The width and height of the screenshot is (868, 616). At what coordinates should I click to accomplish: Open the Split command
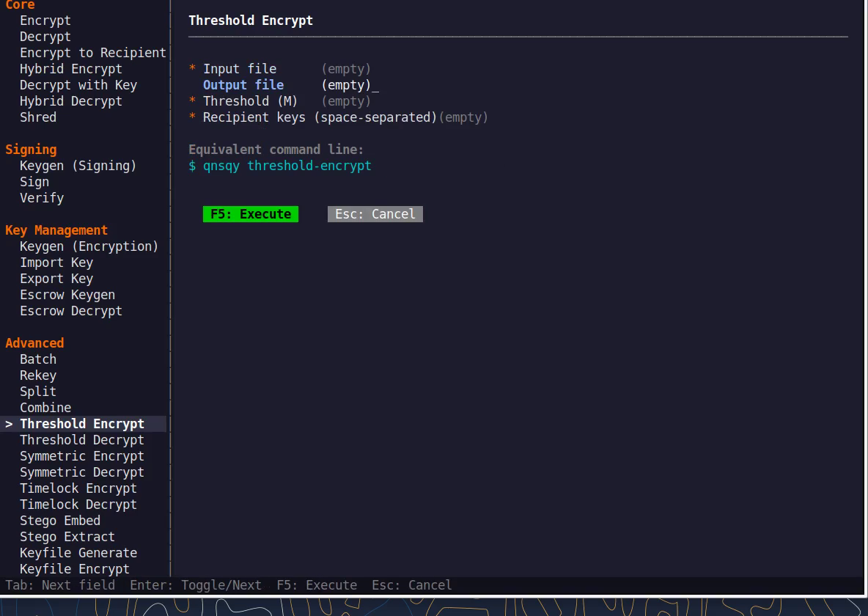(38, 391)
